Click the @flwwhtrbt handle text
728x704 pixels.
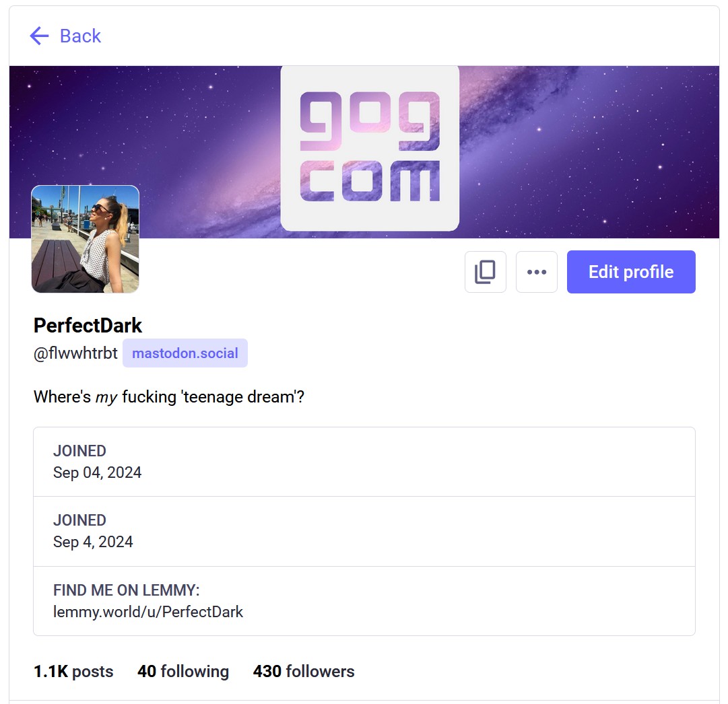75,353
